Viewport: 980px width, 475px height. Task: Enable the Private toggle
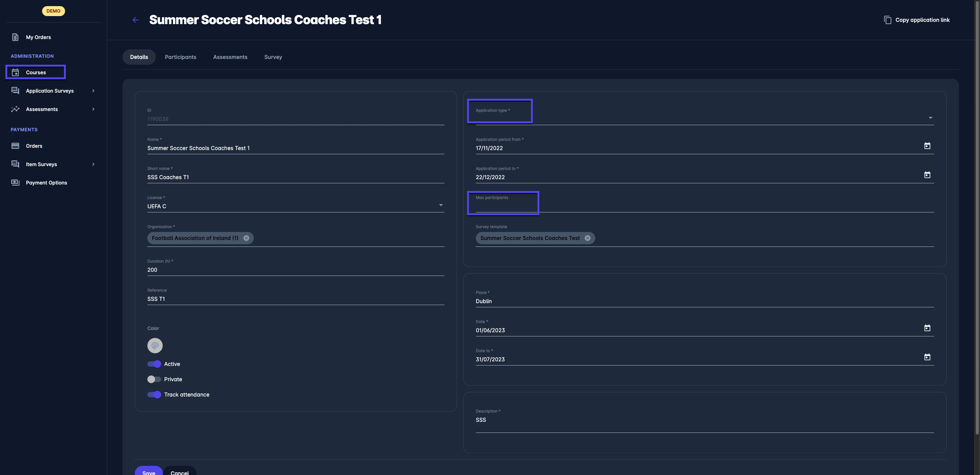click(x=154, y=379)
